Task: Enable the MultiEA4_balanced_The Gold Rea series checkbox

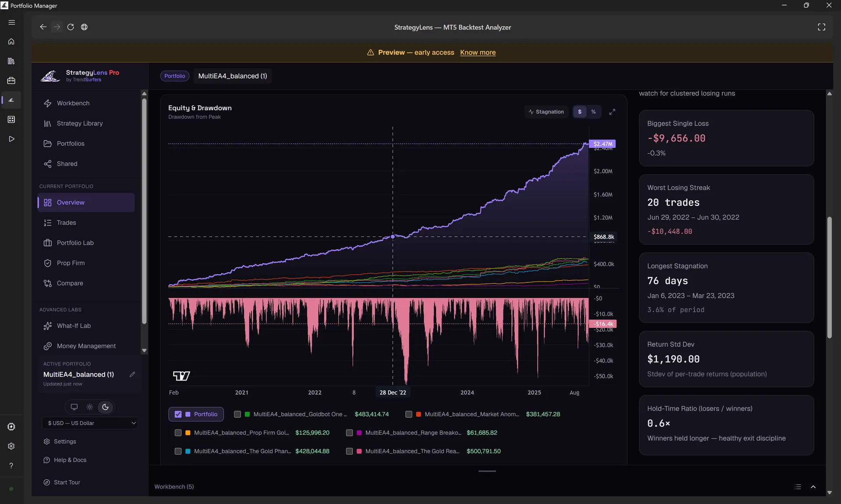Action: 349,451
